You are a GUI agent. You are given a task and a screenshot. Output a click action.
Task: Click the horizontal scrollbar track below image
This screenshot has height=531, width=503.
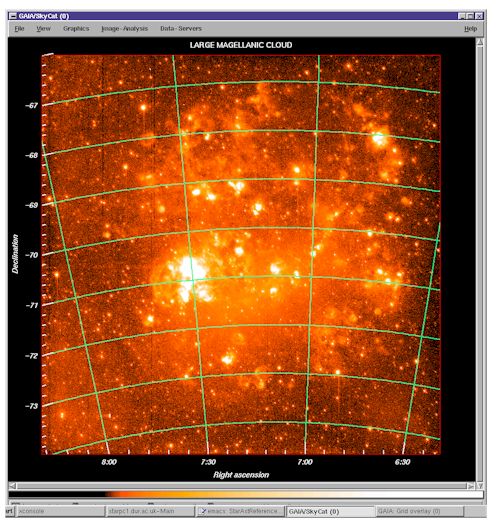[x=241, y=486]
